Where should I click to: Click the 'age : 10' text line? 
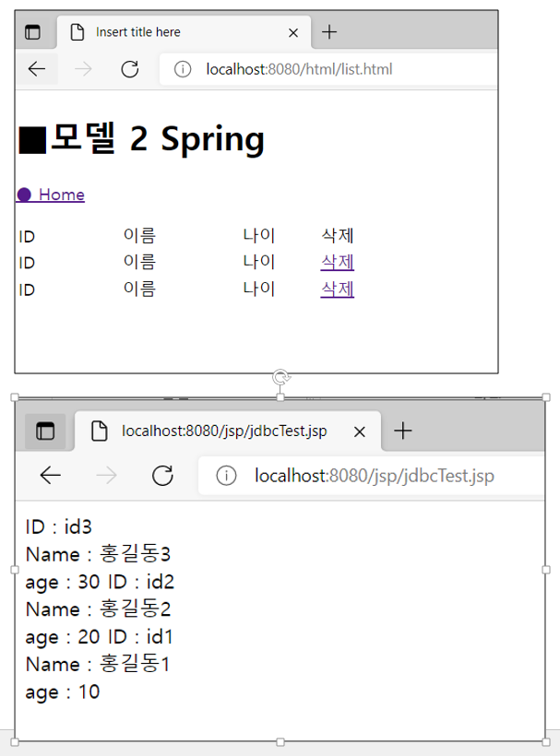(63, 692)
